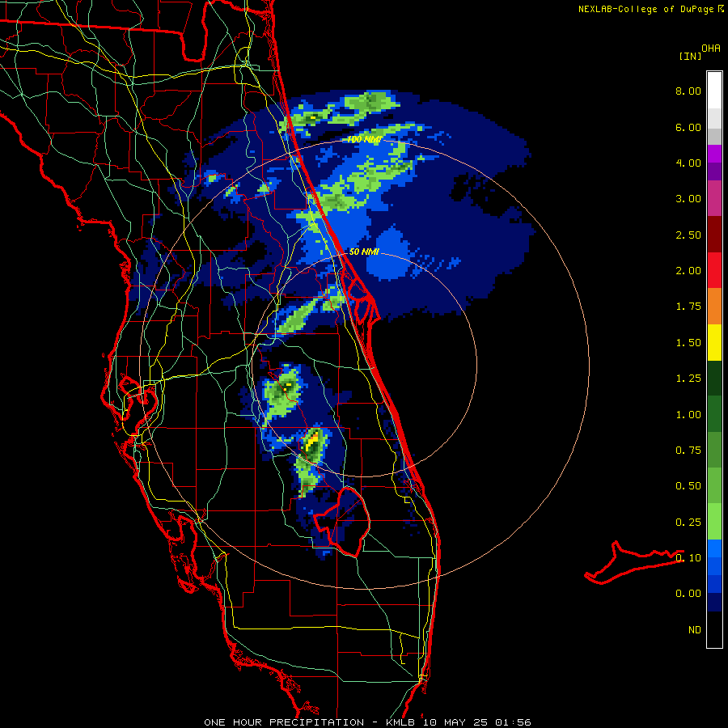Viewport: 728px width, 728px height.
Task: Pick the black ND swatch in legend
Action: tap(714, 629)
